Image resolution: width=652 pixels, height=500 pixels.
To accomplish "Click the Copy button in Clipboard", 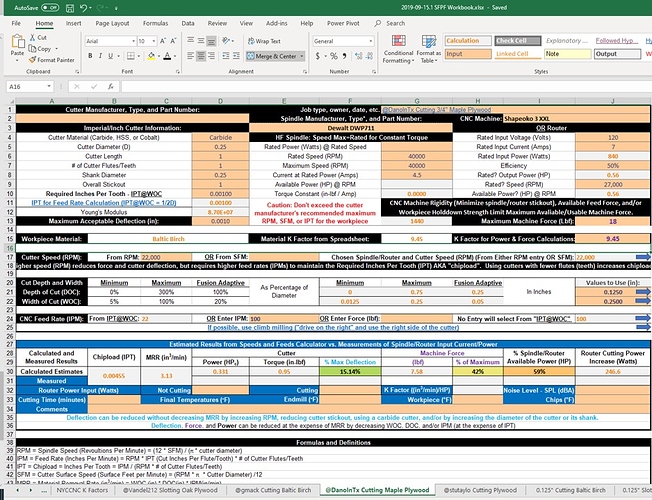I will click(40, 49).
